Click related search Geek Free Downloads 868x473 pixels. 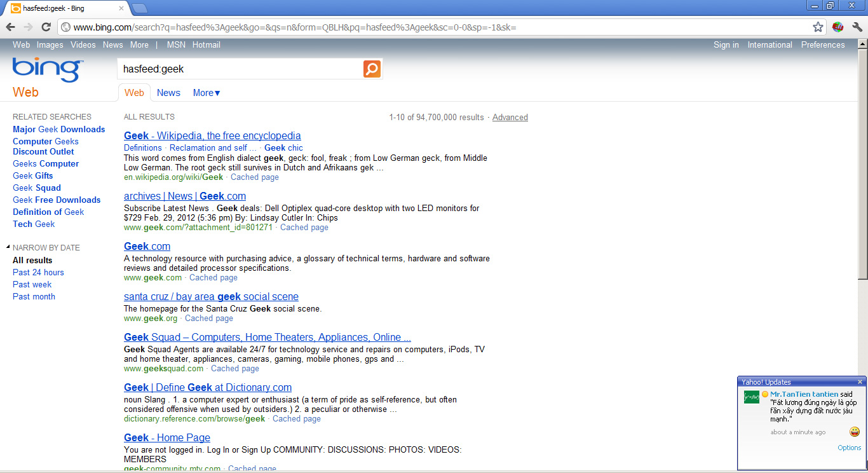(x=57, y=200)
